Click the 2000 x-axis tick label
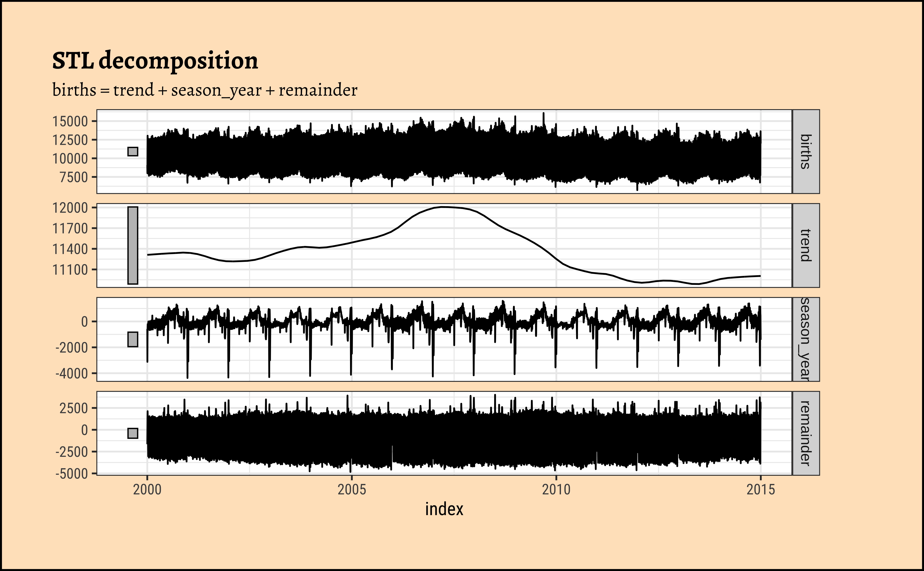This screenshot has width=924, height=571. coord(147,489)
